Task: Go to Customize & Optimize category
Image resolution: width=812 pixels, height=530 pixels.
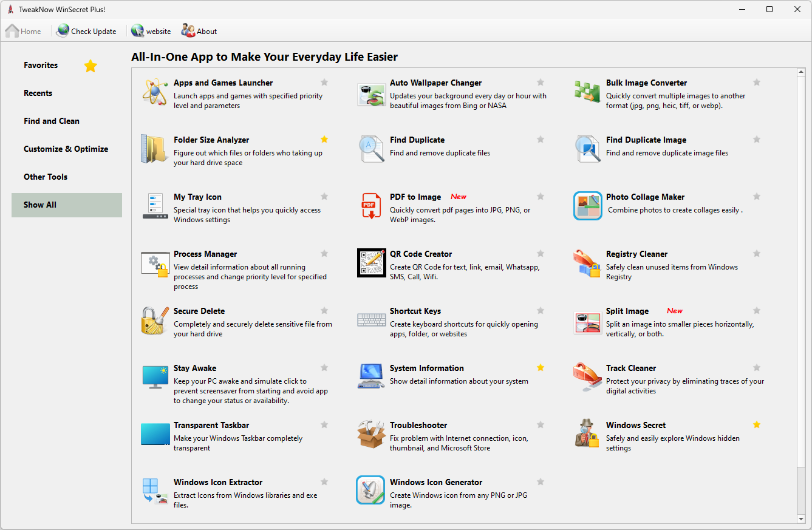Action: (67, 149)
